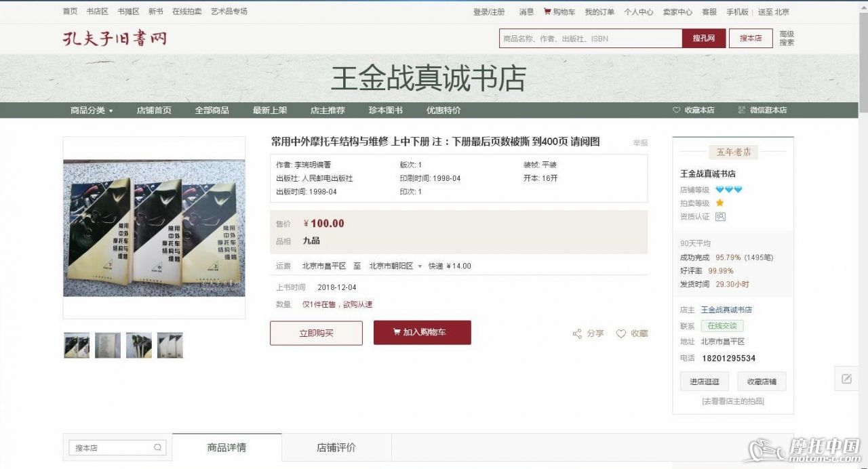868x469 pixels.
Task: Select the third product thumbnail
Action: [139, 346]
